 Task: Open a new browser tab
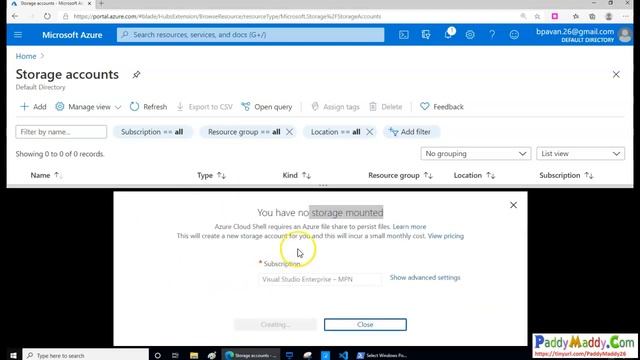[101, 3]
